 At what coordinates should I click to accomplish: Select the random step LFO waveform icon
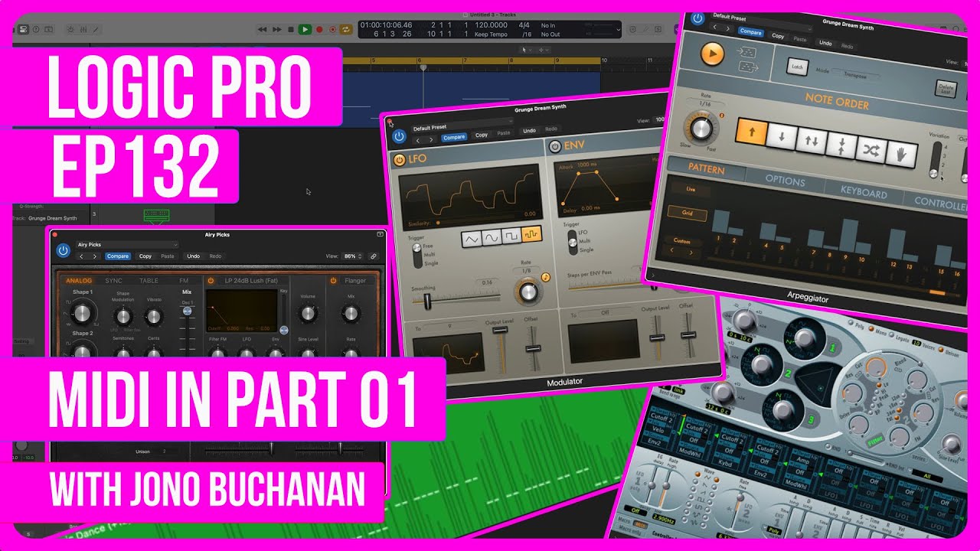pos(531,233)
